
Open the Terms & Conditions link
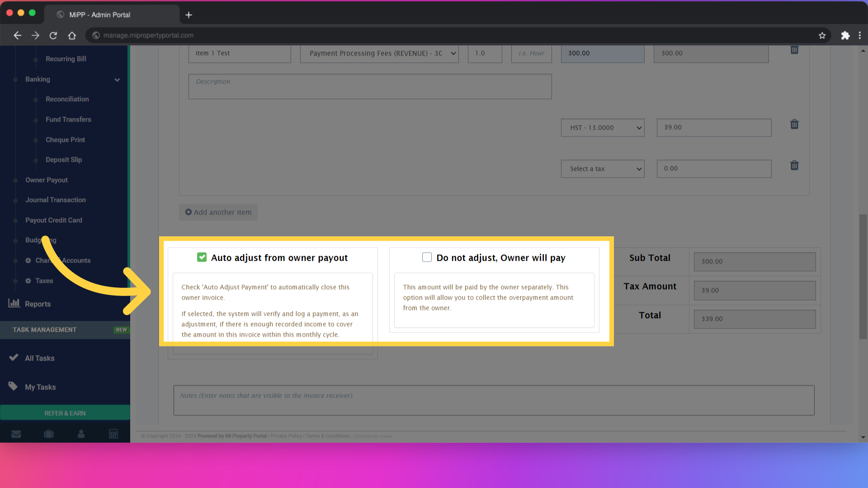pos(327,436)
